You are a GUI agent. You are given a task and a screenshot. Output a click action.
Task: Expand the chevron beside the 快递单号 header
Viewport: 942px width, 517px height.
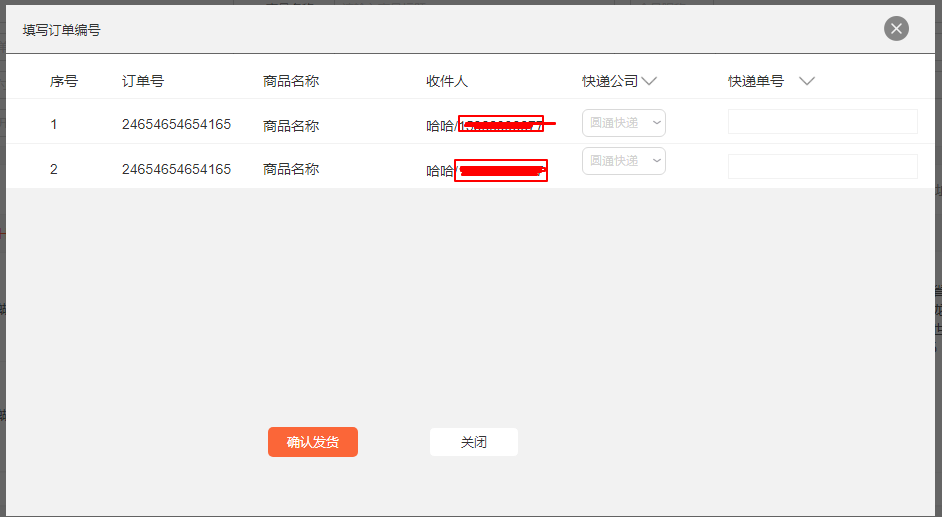pos(806,82)
